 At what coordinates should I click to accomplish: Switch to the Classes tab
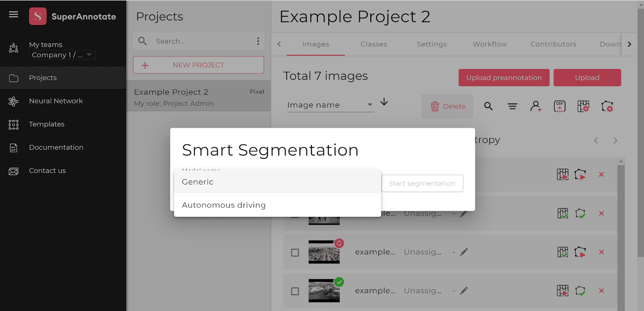pos(374,44)
